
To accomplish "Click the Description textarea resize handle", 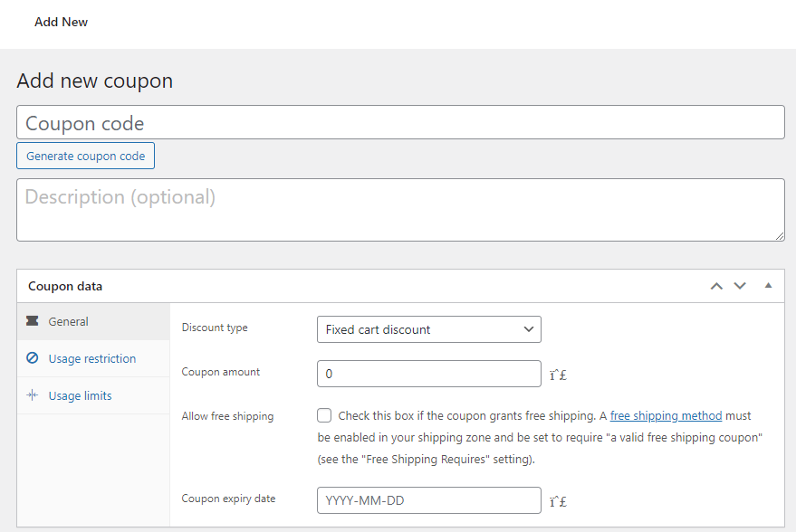I will 780,236.
